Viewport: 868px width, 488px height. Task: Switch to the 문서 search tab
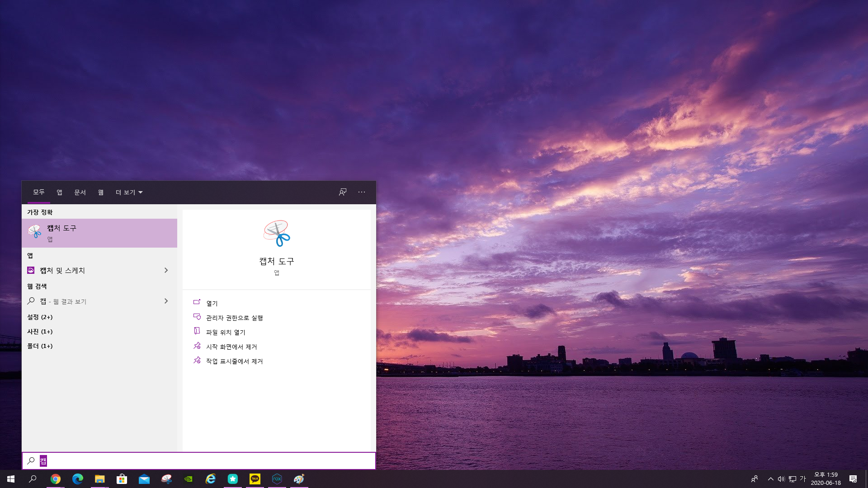[80, 192]
